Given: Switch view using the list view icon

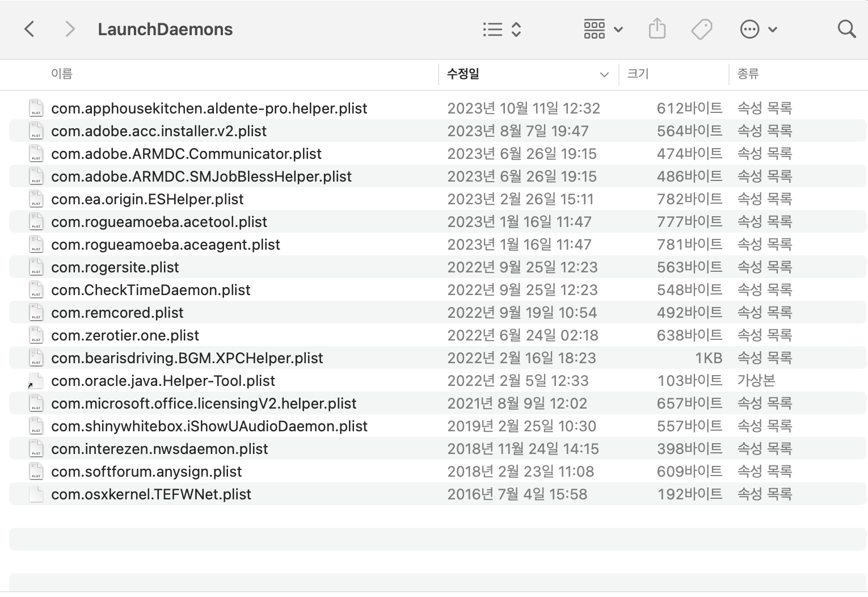Looking at the screenshot, I should 492,29.
